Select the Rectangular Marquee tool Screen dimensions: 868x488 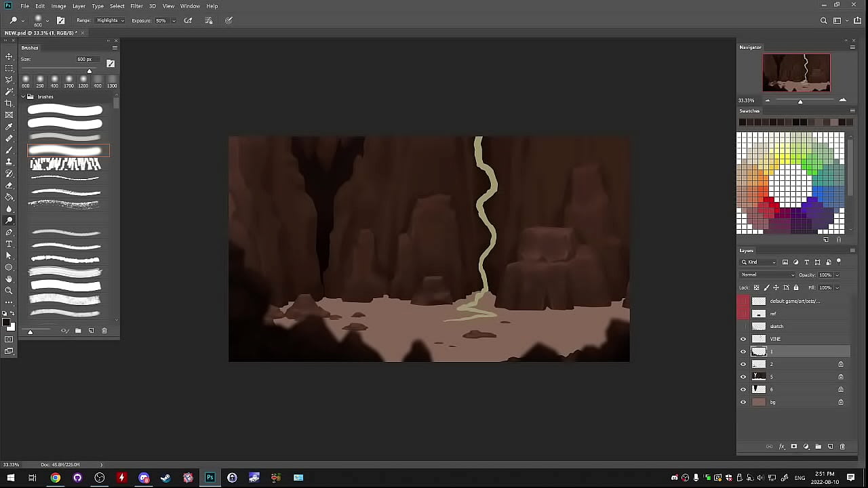tap(9, 68)
